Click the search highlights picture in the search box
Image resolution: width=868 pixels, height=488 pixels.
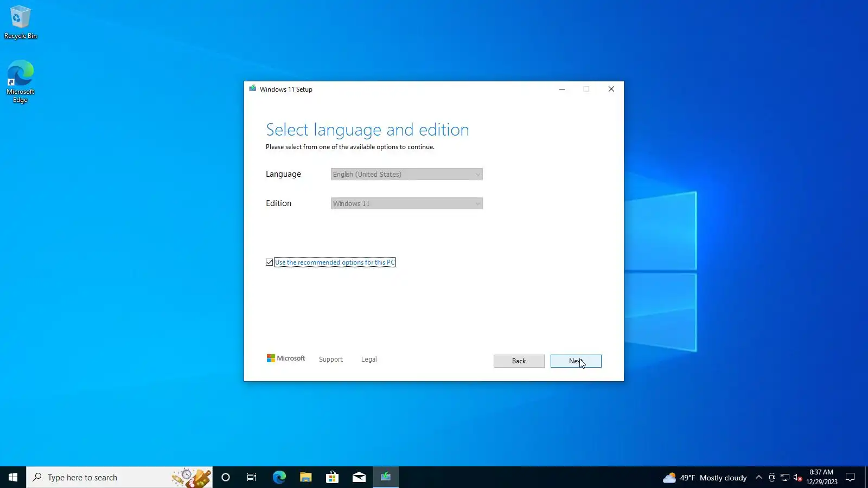pyautogui.click(x=191, y=478)
